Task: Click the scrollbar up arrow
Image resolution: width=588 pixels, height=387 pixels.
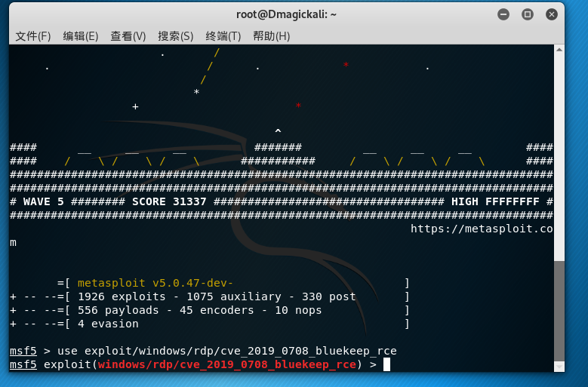Action: 559,50
